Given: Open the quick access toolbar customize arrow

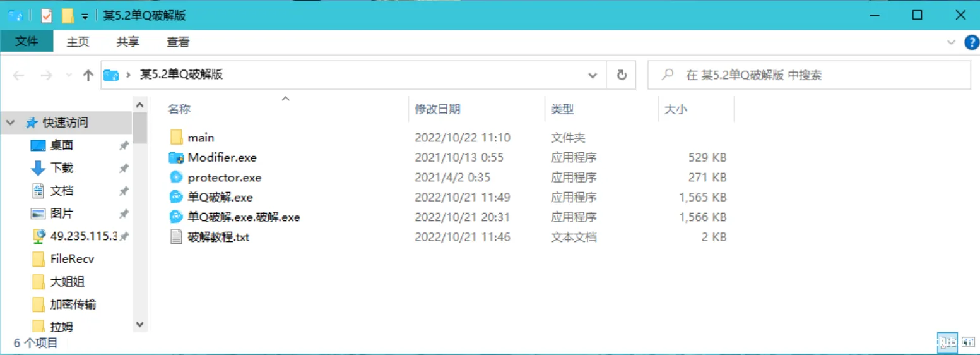Looking at the screenshot, I should tap(85, 16).
